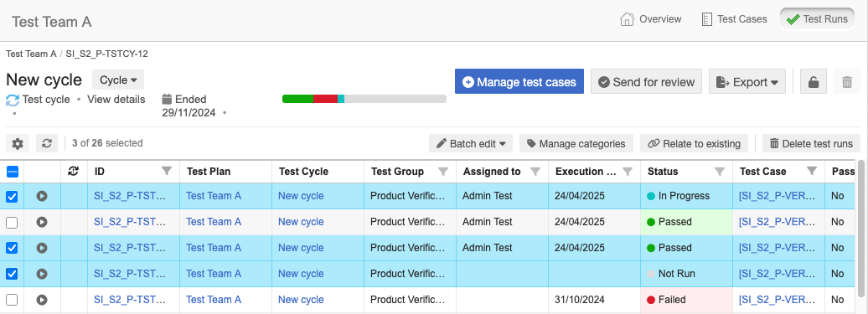
Task: Click Relate to existing button
Action: [x=695, y=144]
